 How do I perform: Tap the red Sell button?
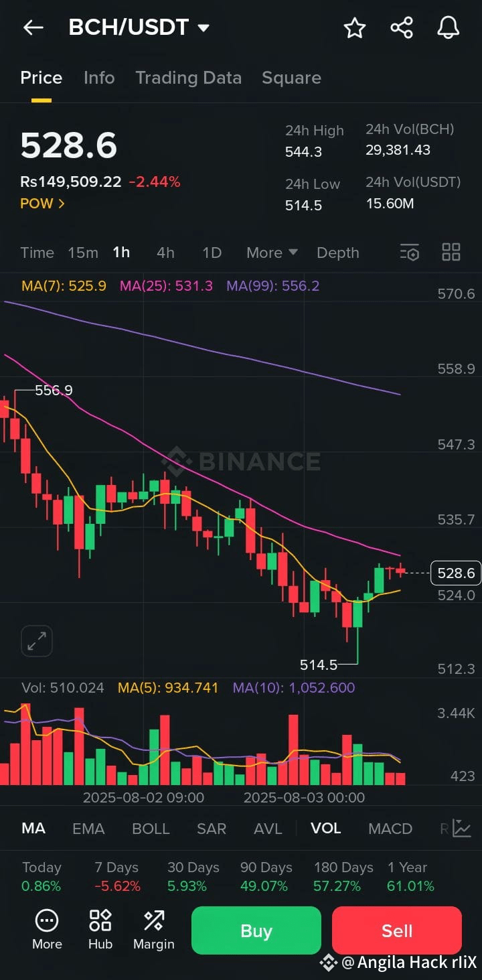click(x=397, y=930)
